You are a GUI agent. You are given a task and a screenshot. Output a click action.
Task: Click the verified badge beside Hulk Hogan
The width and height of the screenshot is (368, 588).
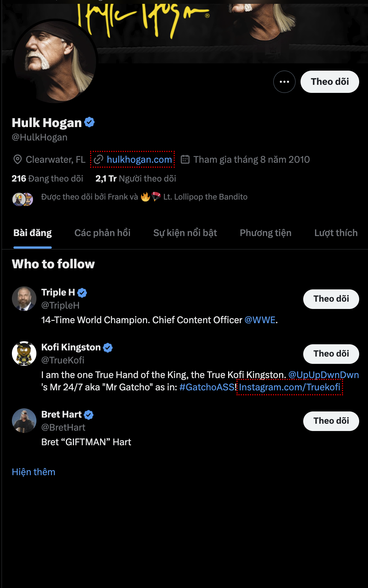[89, 122]
